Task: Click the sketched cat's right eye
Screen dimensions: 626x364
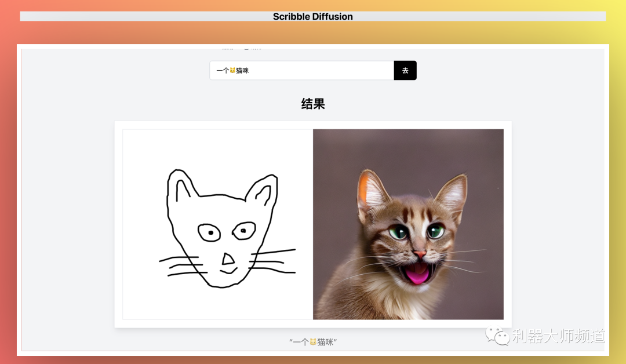Action: [244, 231]
